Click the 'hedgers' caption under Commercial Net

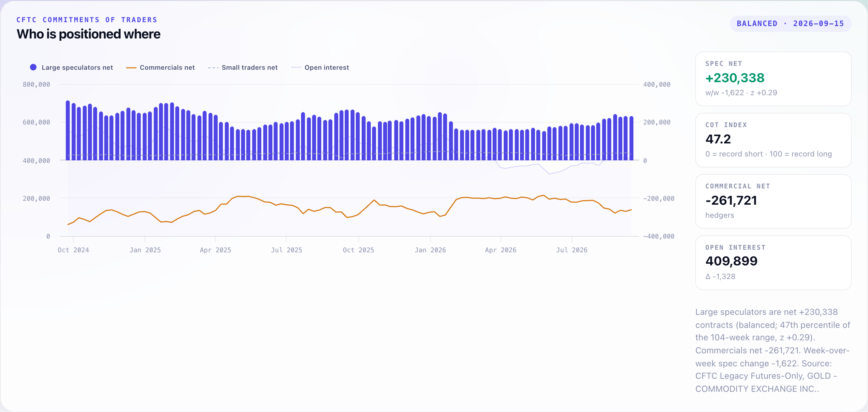(x=720, y=215)
